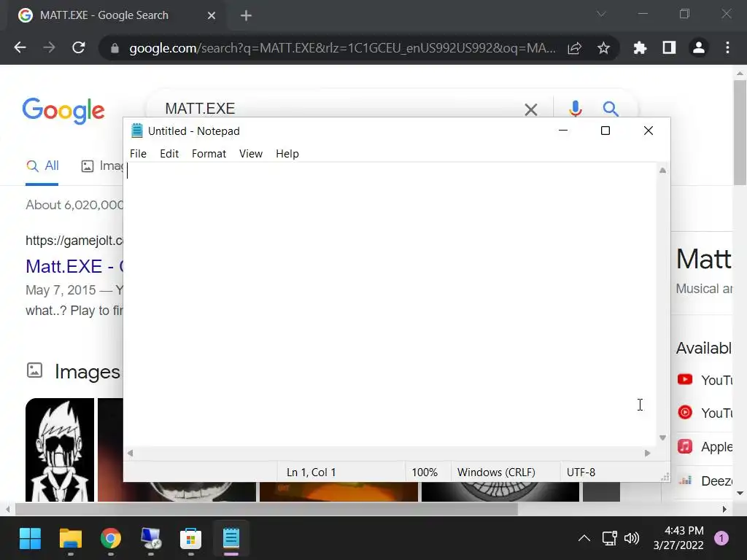Image resolution: width=747 pixels, height=560 pixels.
Task: Click the Google search box with MATT.EXE
Action: [x=333, y=108]
